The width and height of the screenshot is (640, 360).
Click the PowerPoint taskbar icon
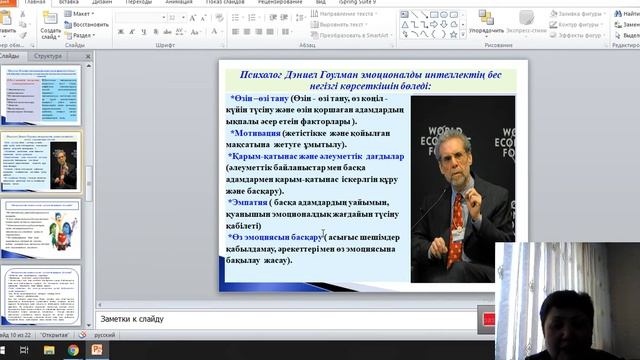click(x=97, y=350)
